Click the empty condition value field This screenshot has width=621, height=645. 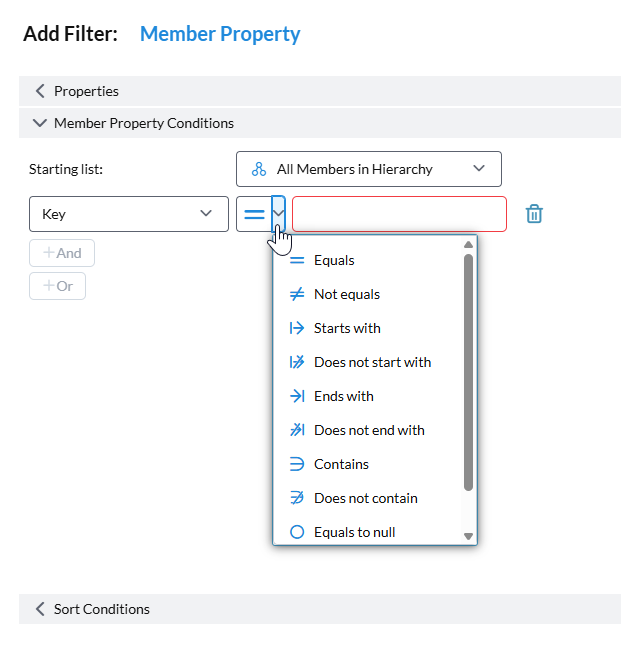tap(399, 214)
